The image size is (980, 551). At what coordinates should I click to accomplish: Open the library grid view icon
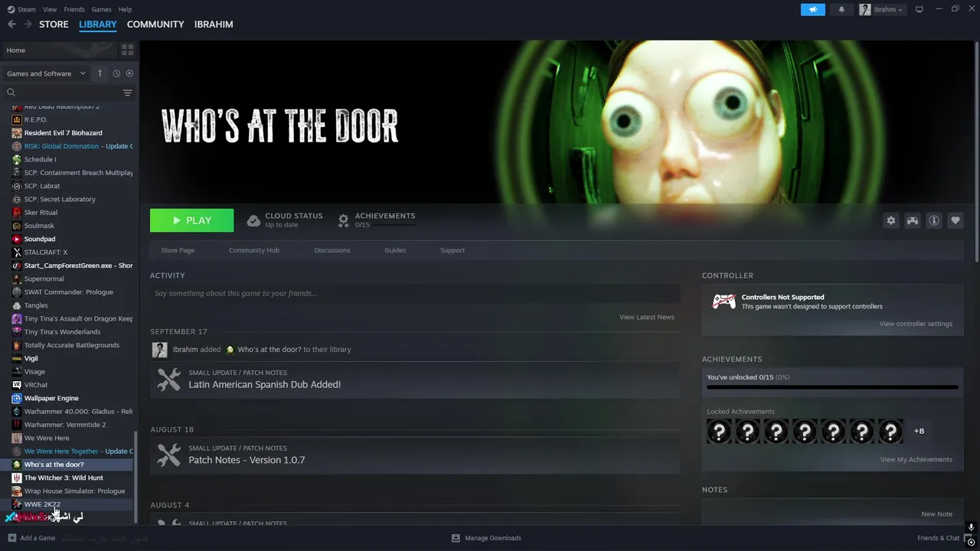coord(128,50)
